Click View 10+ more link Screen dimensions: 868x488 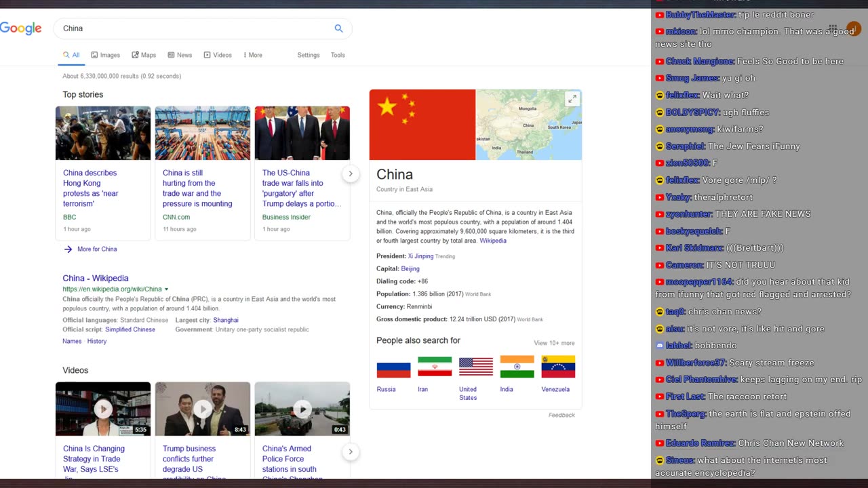point(554,343)
